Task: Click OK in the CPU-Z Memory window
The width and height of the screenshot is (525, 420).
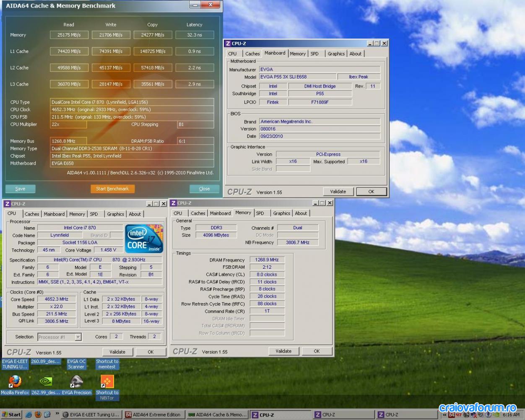Action: pos(317,351)
